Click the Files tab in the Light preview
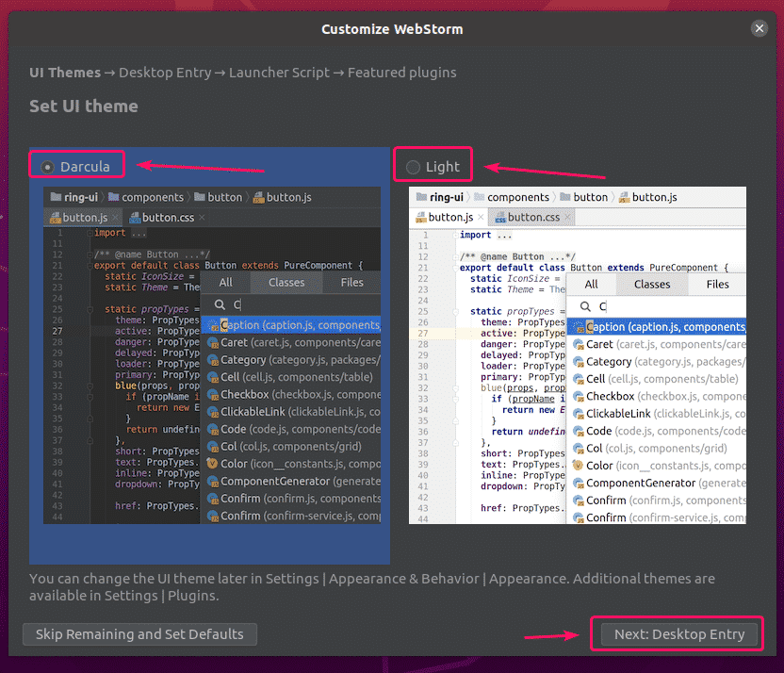The image size is (784, 673). [717, 285]
